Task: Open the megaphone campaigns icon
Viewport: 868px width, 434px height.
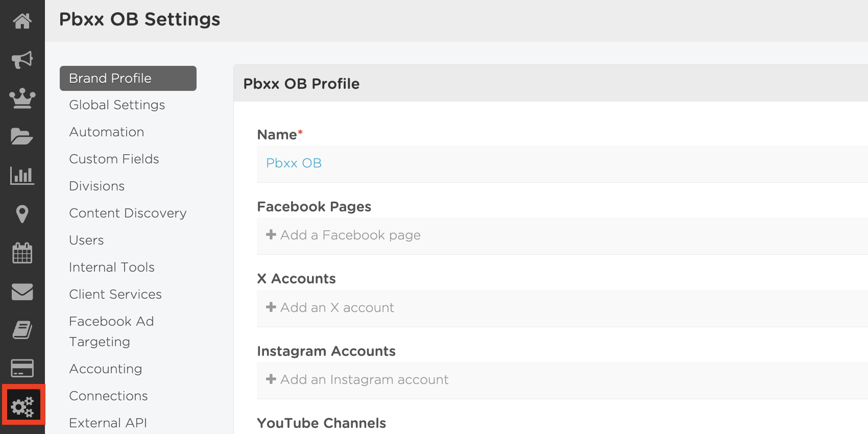Action: [22, 60]
